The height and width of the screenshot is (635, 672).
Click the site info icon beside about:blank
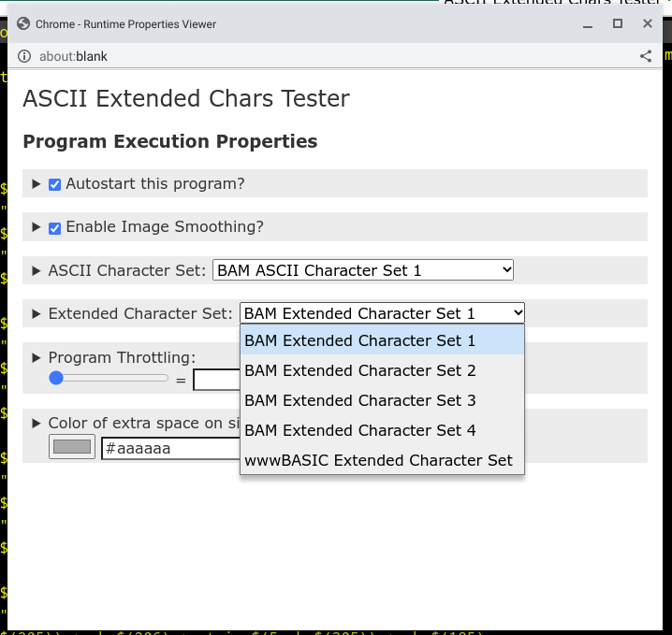click(x=24, y=56)
